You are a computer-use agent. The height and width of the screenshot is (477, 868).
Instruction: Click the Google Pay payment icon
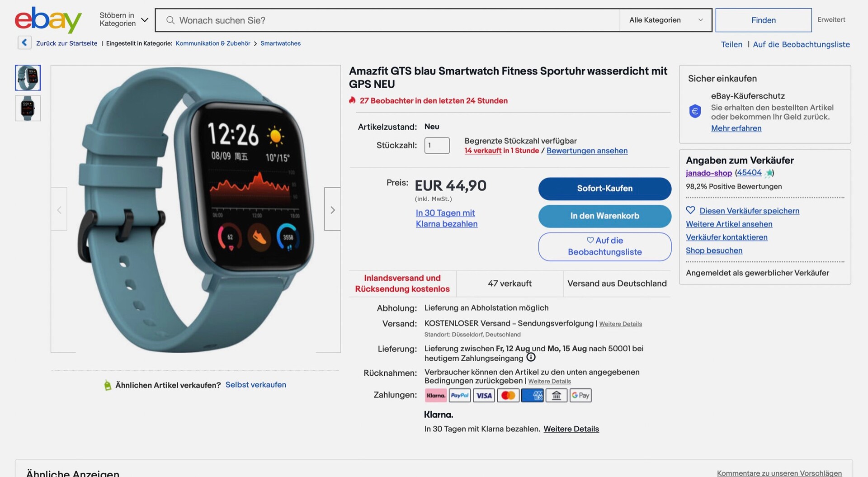point(580,396)
